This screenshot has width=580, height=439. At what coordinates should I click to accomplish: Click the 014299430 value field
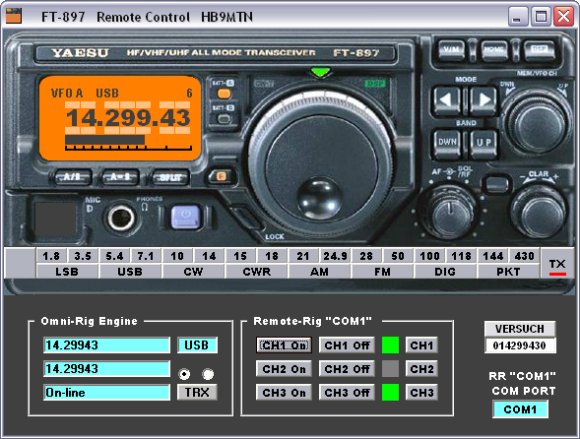click(x=520, y=345)
